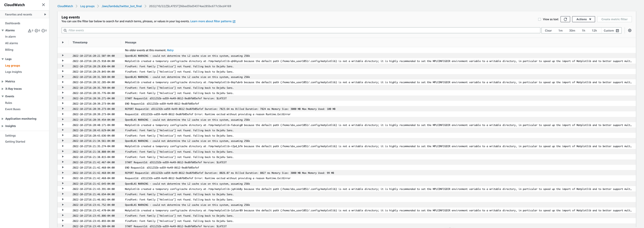Screen dimensions: 644x228
Task: Open Dashboards in the sidebar
Action: pos(13,23)
